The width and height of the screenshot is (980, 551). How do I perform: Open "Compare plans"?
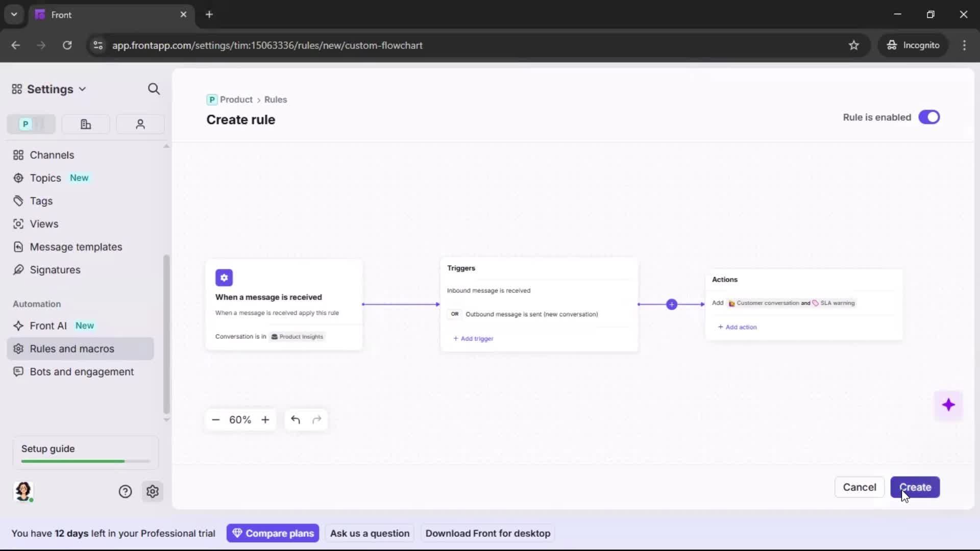(273, 533)
